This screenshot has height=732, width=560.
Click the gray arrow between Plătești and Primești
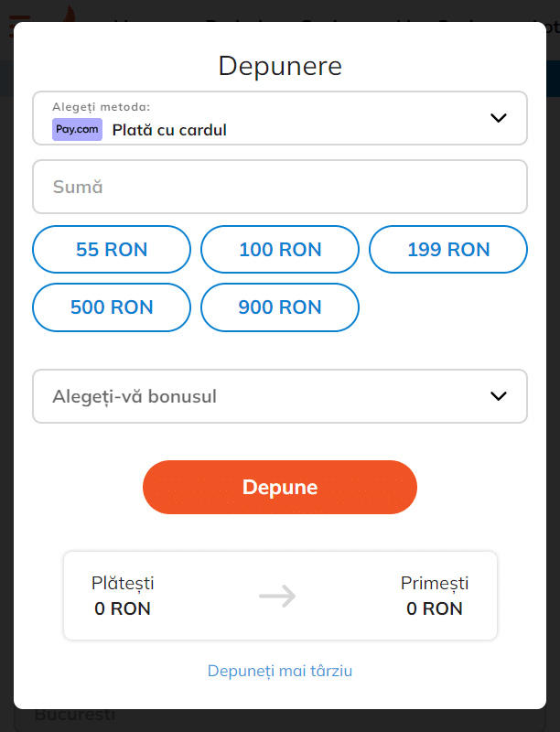pos(277,597)
